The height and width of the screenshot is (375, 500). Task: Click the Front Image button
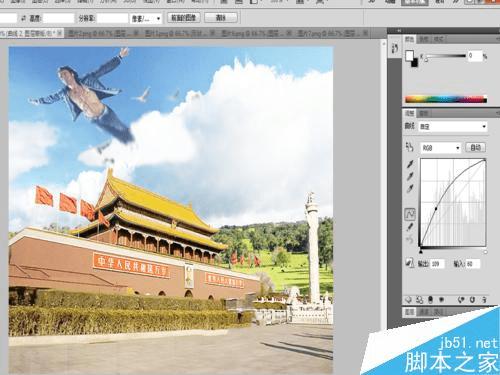[x=183, y=18]
